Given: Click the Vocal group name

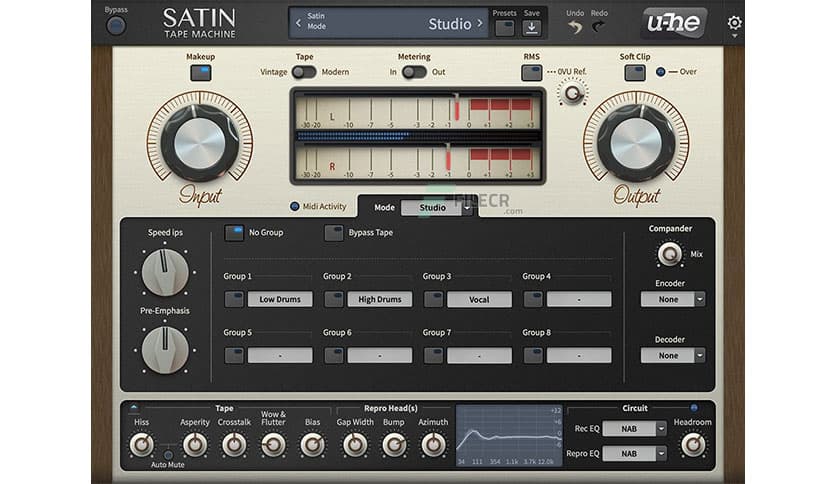Looking at the screenshot, I should point(479,300).
